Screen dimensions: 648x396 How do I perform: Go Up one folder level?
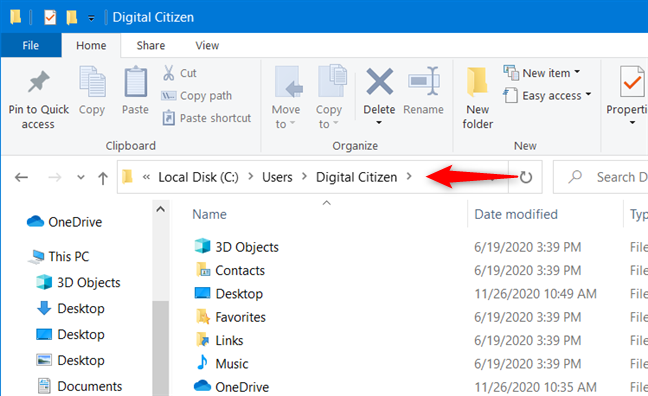pyautogui.click(x=103, y=178)
